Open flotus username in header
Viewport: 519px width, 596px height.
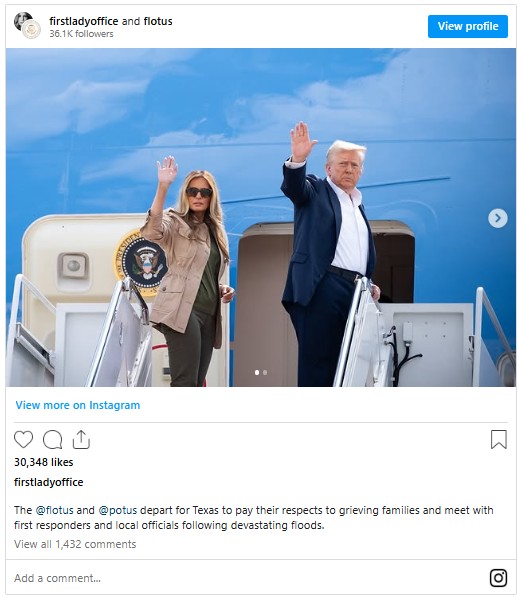pyautogui.click(x=158, y=21)
